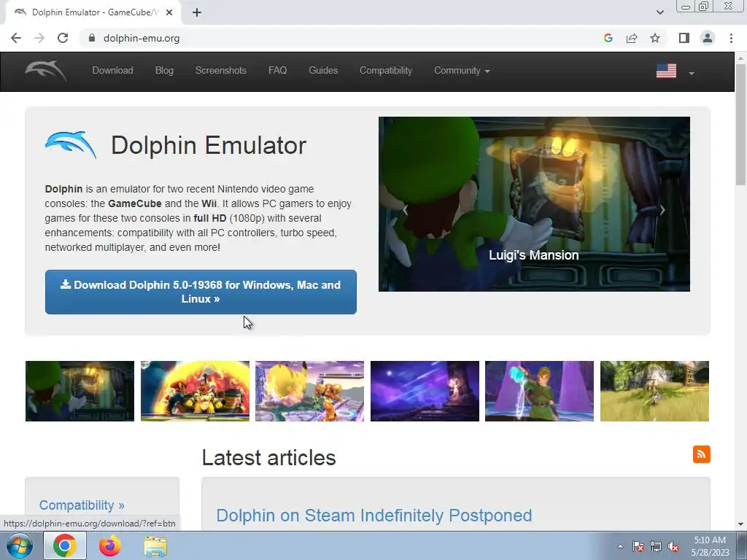Open the Windows Start menu
This screenshot has height=560, width=747.
(20, 545)
